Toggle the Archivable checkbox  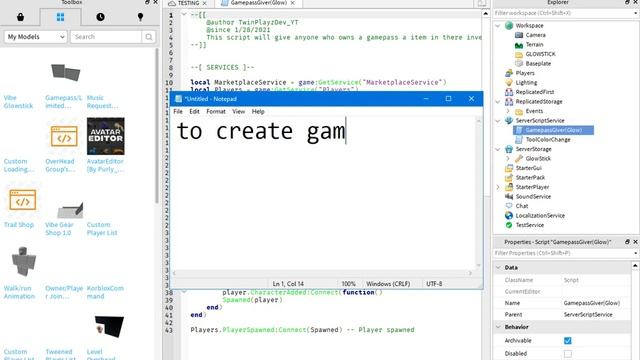(x=568, y=340)
